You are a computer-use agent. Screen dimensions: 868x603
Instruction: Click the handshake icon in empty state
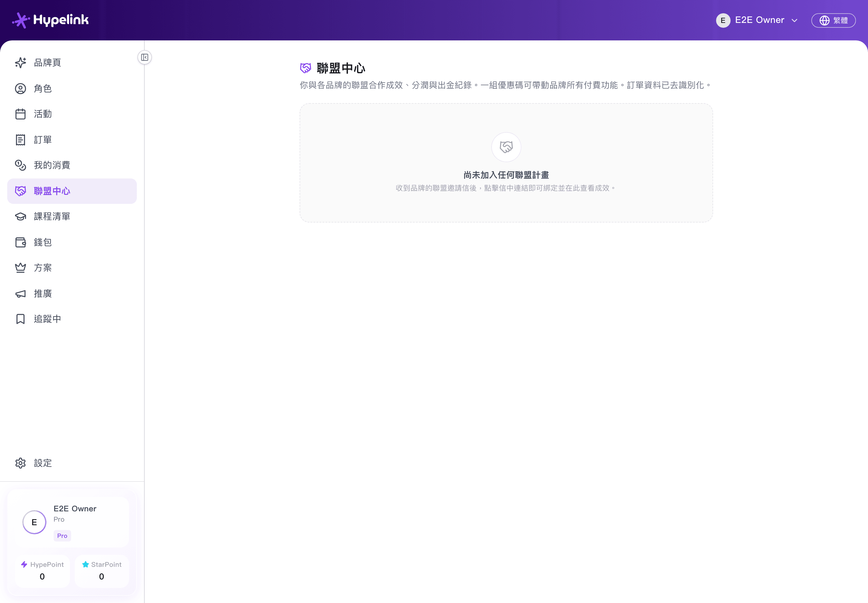[x=506, y=147]
